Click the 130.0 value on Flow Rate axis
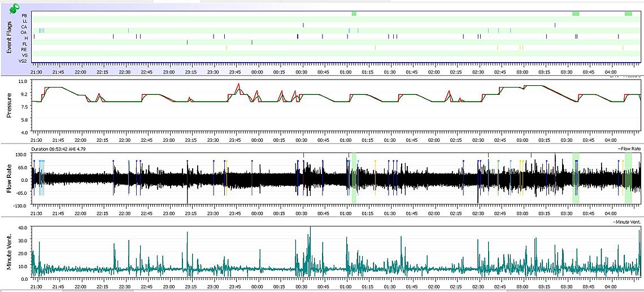644x292 pixels. [x=22, y=154]
